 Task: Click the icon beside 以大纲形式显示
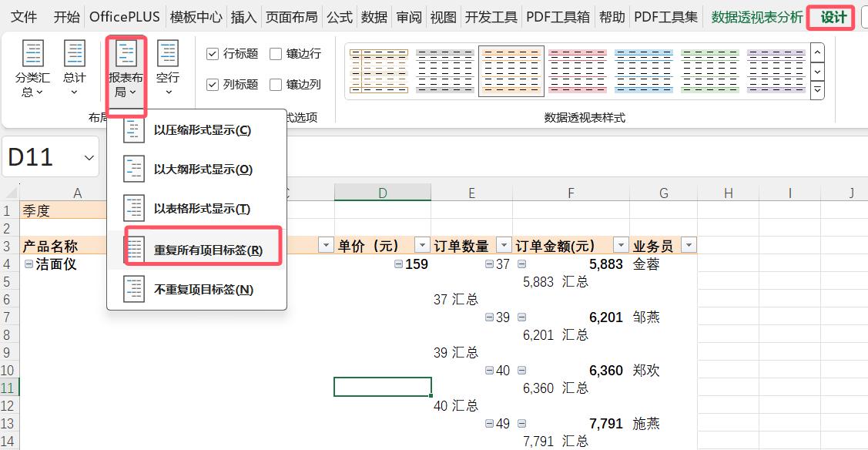point(133,170)
